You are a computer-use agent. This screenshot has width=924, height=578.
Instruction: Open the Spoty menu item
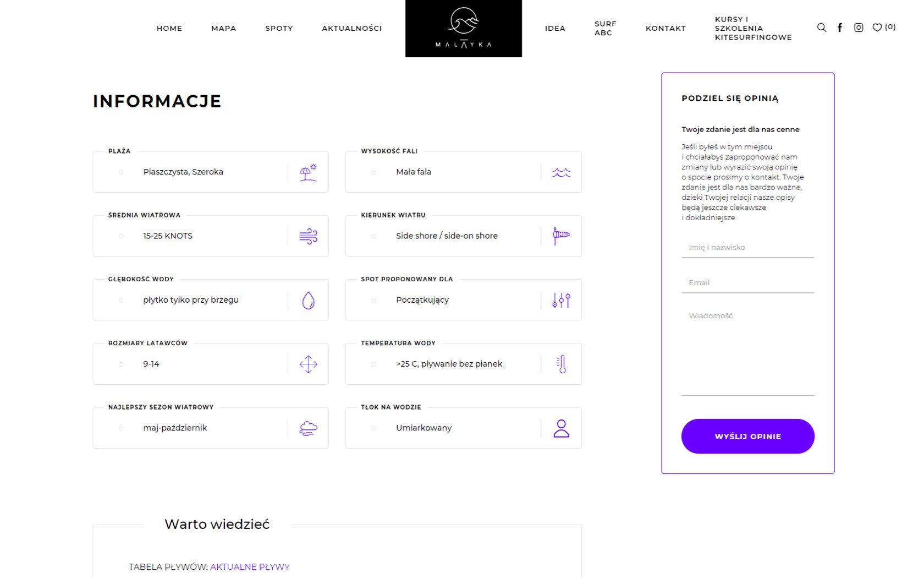click(279, 29)
